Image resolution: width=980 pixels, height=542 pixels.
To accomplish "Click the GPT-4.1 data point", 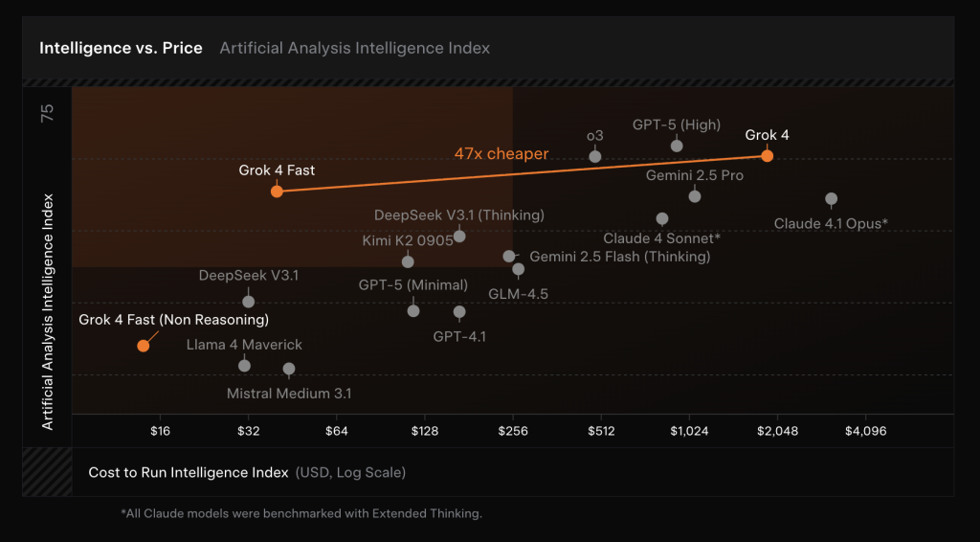I will pos(459,312).
